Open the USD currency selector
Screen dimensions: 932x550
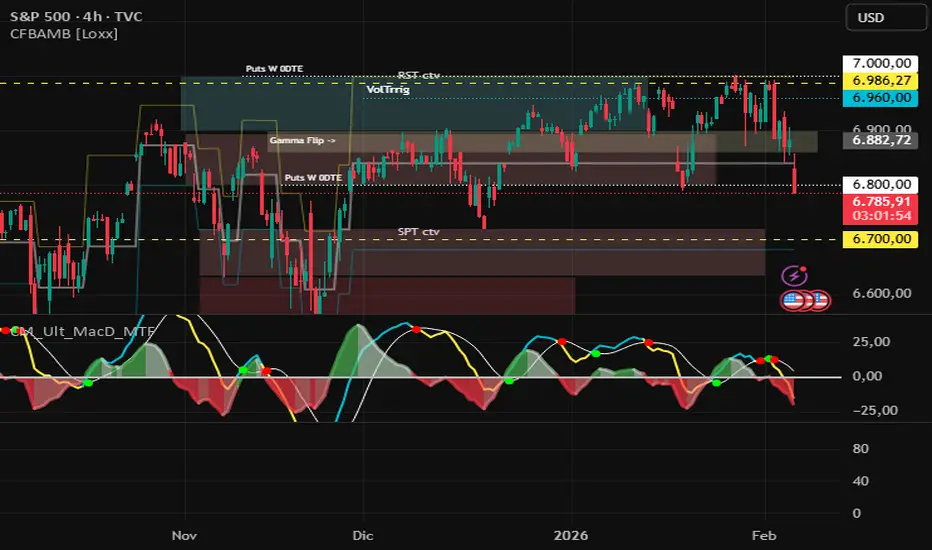pos(886,18)
